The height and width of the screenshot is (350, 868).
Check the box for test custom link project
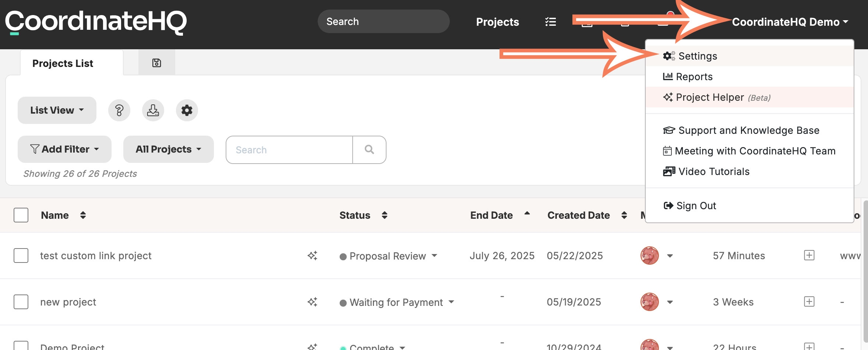tap(21, 256)
